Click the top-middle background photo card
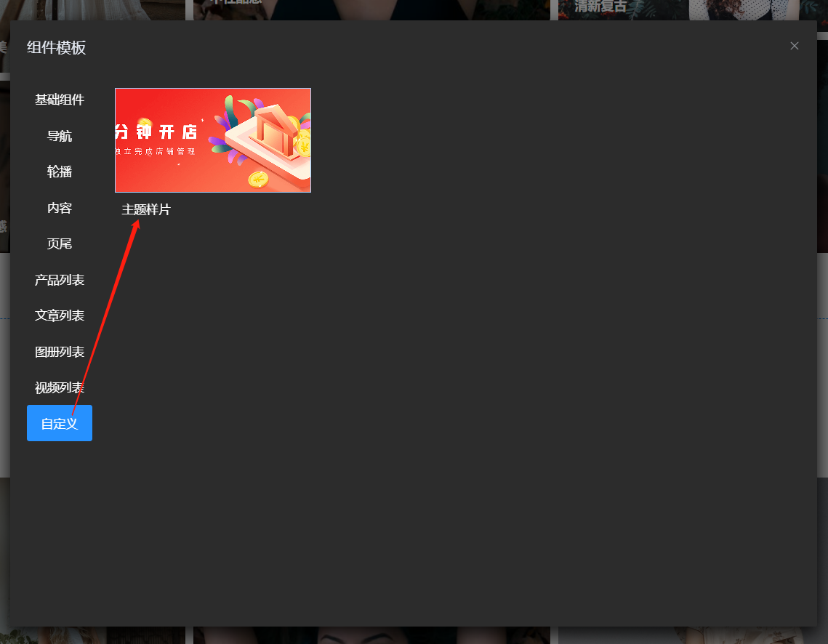Viewport: 828px width, 644px height. coord(371,9)
